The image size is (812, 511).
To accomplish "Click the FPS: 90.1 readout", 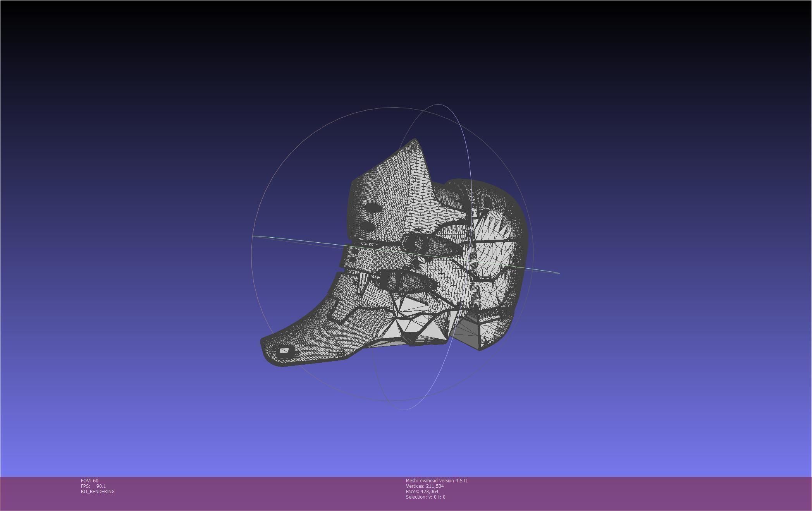I will point(93,486).
